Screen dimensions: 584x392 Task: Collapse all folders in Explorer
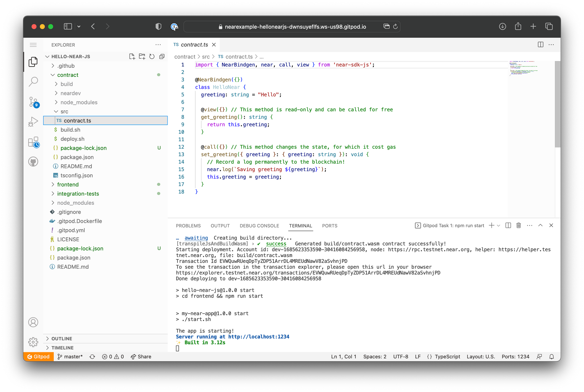click(162, 56)
